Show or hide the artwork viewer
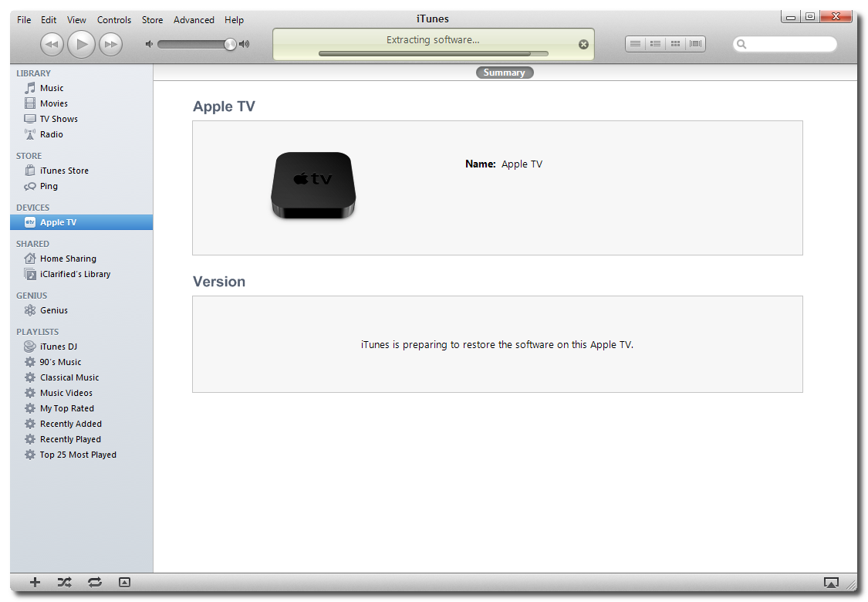 point(124,583)
